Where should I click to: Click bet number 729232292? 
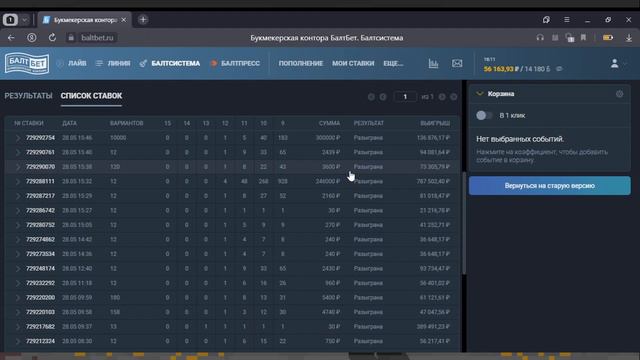point(40,283)
